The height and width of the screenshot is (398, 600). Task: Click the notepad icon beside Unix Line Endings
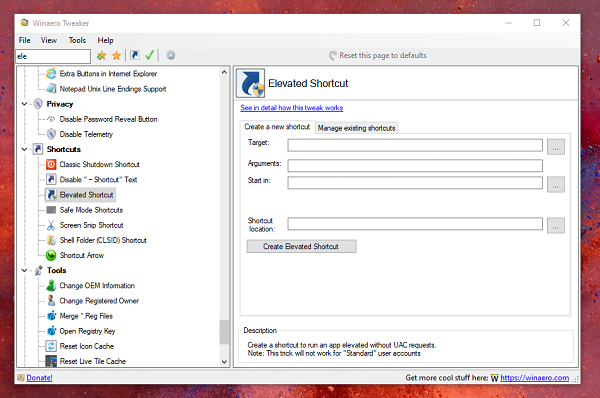point(51,89)
